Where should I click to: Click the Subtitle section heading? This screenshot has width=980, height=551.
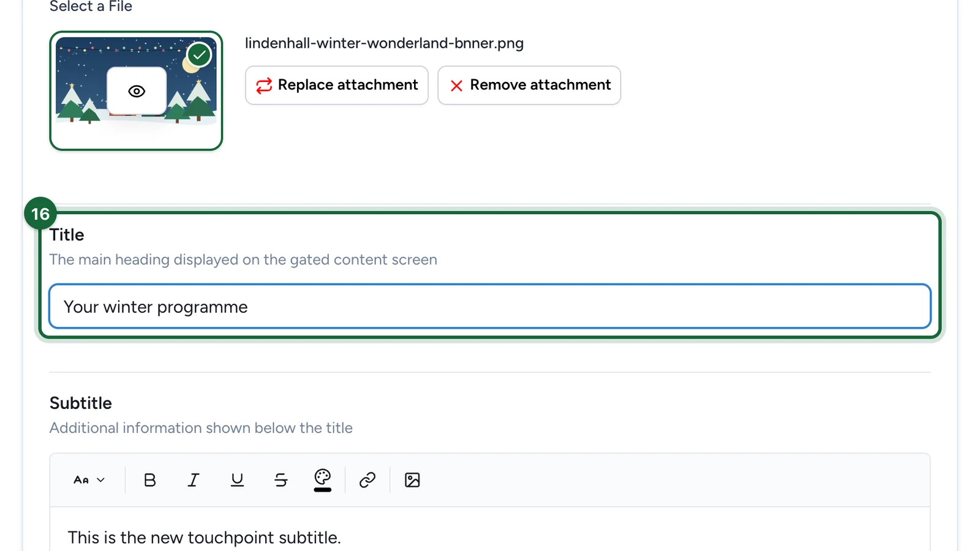[81, 403]
